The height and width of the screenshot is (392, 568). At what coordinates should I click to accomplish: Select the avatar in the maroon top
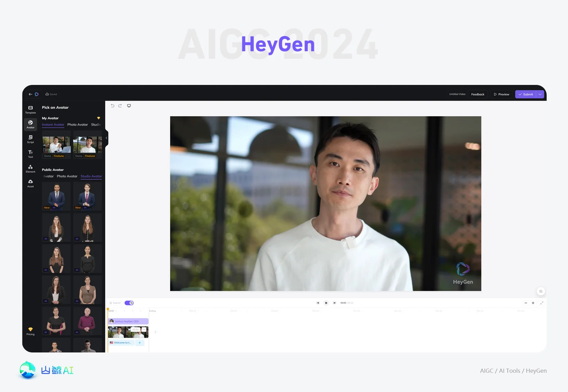click(x=87, y=320)
